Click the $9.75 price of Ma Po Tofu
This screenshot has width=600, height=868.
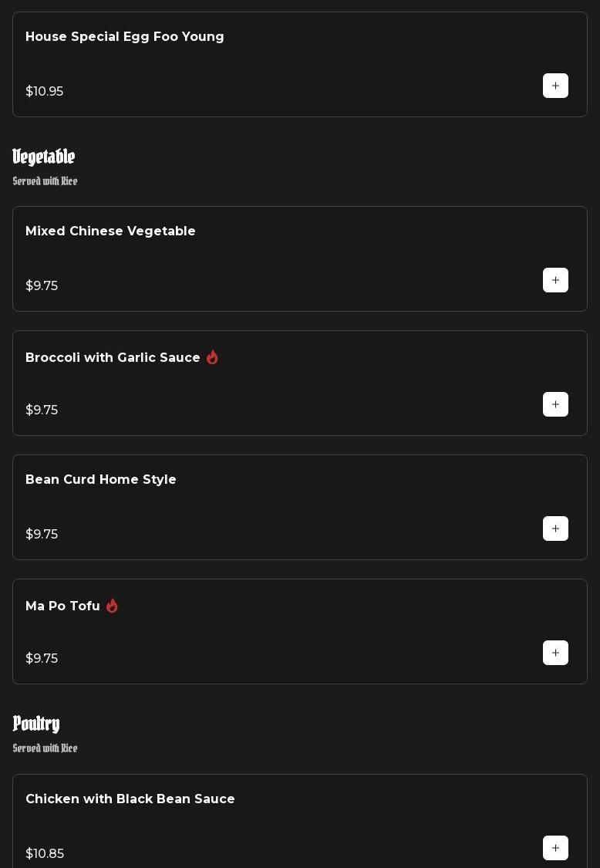42,659
